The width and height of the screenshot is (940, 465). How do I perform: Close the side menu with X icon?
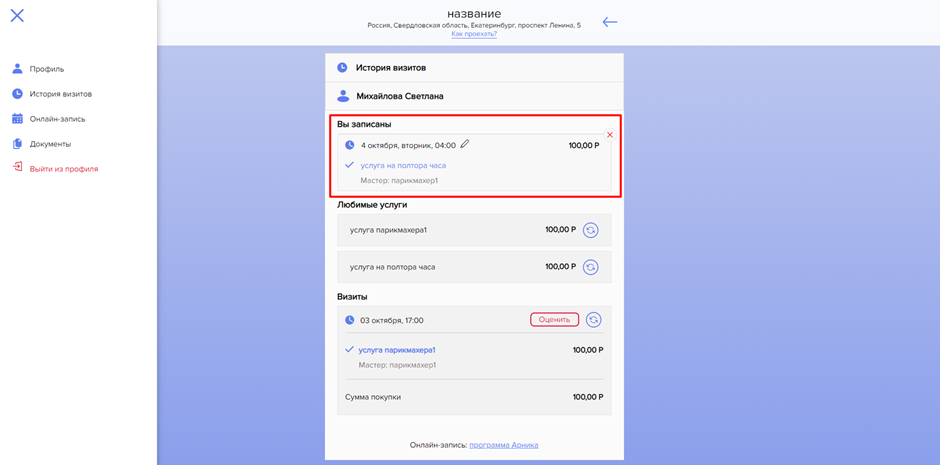17,16
